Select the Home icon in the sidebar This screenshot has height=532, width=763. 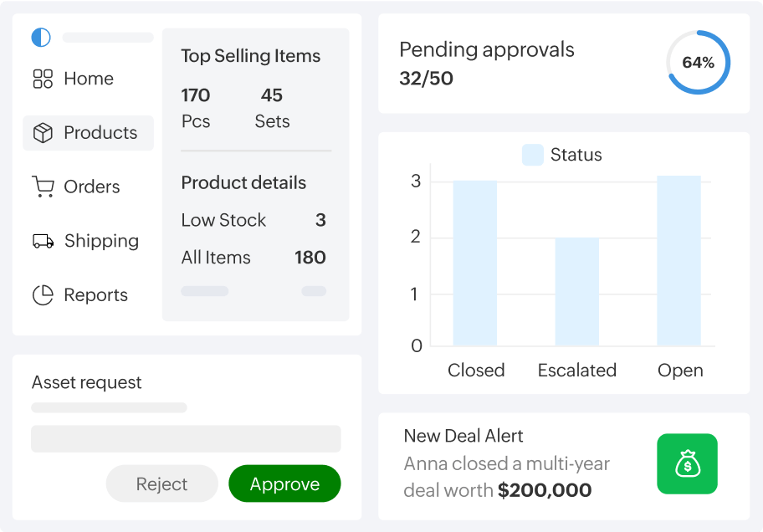(x=44, y=78)
